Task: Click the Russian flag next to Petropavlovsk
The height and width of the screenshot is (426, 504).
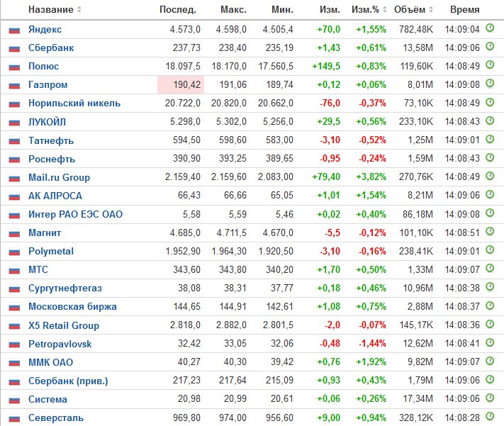Action: [x=14, y=344]
